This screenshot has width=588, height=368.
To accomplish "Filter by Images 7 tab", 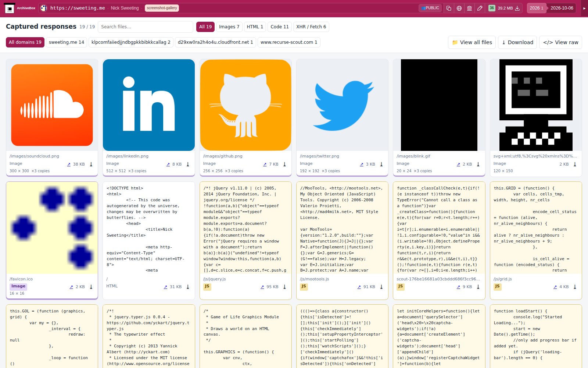I will point(229,27).
